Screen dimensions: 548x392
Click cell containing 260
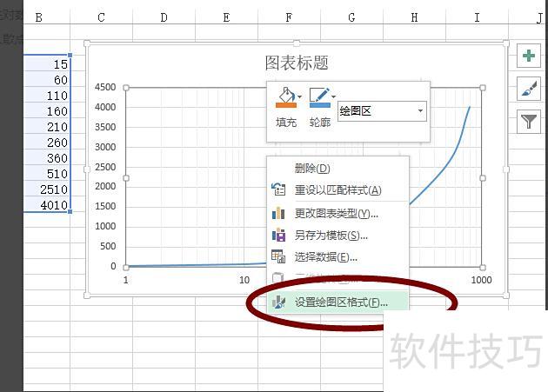[x=47, y=143]
